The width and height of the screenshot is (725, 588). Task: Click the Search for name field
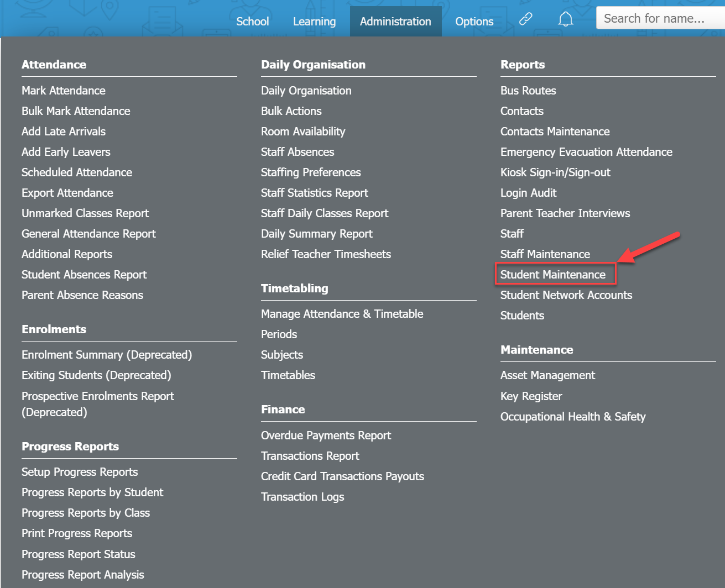[658, 19]
